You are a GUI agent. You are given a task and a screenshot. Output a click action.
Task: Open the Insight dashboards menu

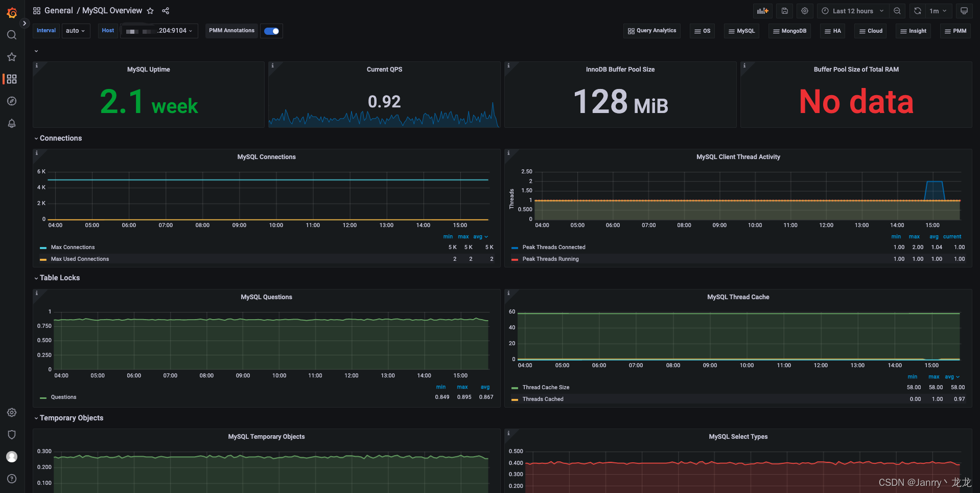[x=913, y=31]
